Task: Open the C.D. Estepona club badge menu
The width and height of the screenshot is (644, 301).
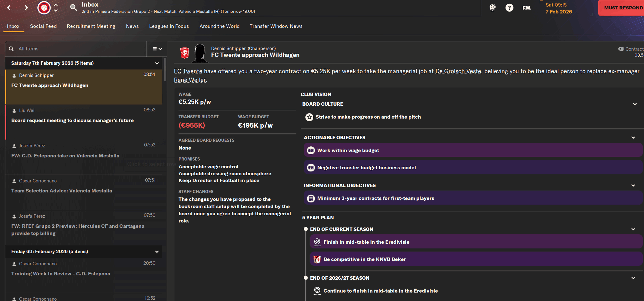Action: 44,7
